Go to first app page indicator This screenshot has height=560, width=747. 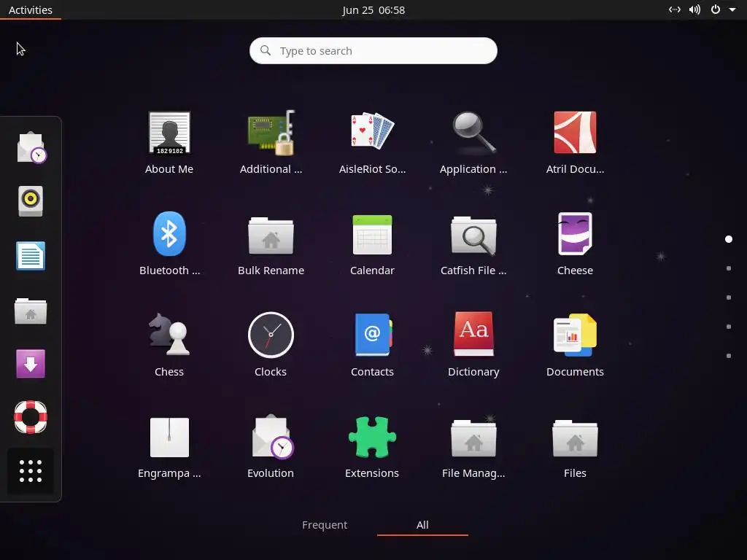coord(729,239)
